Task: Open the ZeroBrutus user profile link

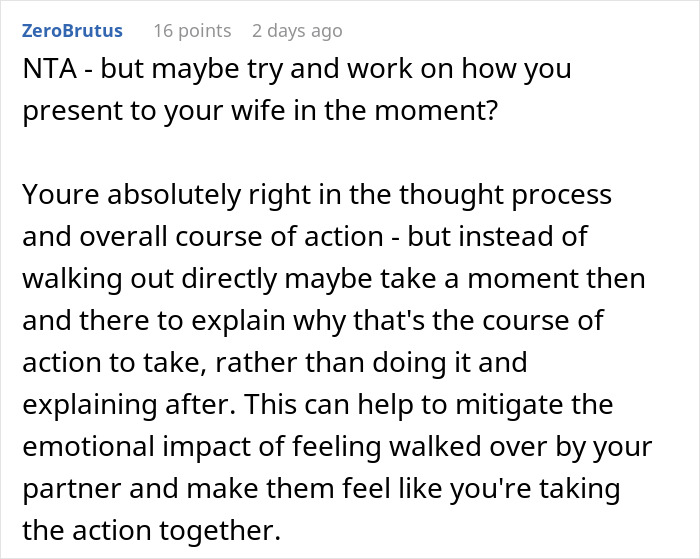Action: 71,30
